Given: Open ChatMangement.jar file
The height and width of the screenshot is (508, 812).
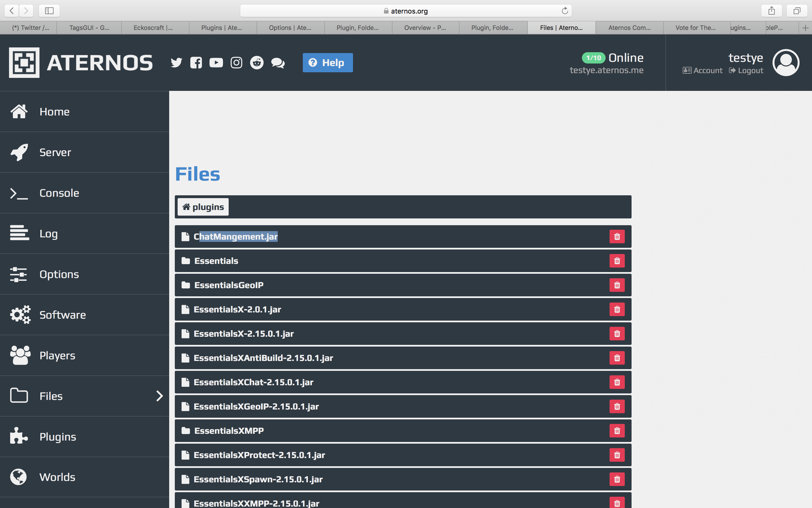Looking at the screenshot, I should point(403,237).
